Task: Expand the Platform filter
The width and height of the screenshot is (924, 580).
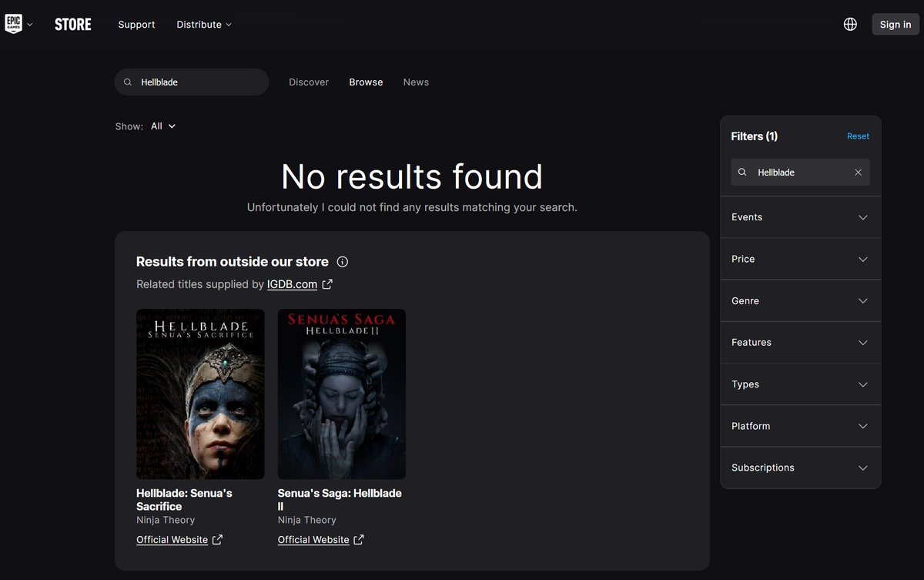Action: point(800,426)
